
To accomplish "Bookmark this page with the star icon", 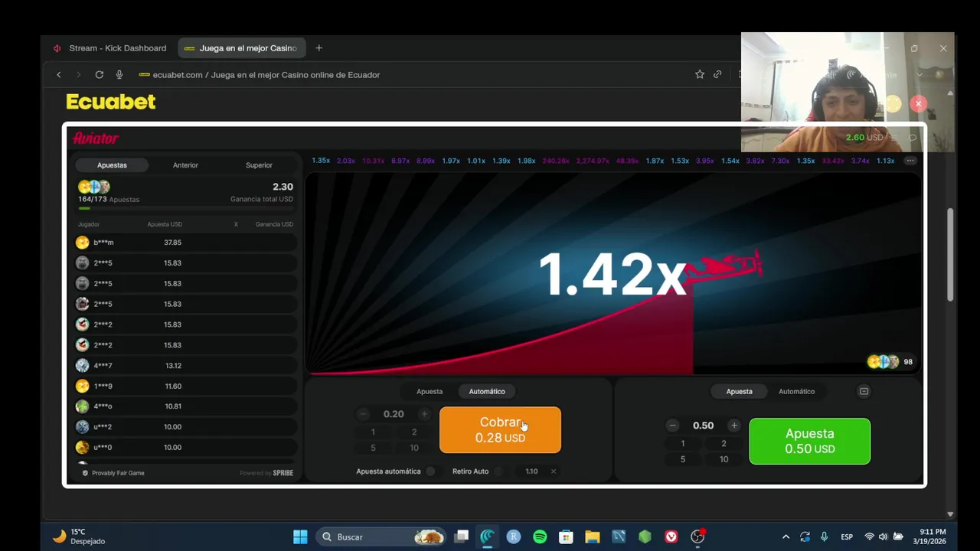I will pos(699,74).
